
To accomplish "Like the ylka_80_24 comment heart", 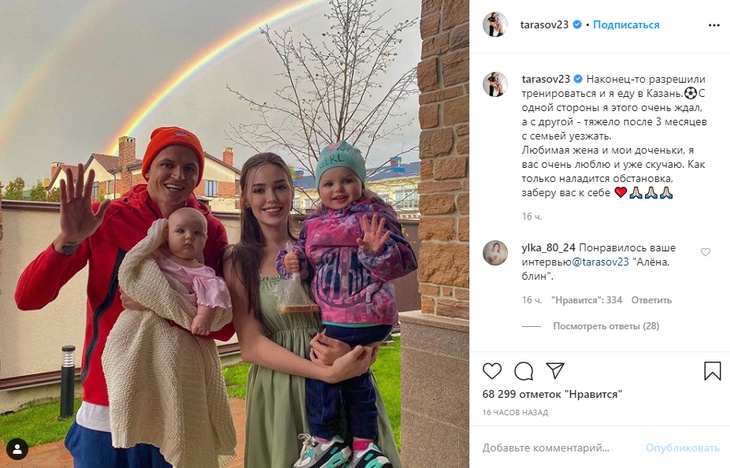I will pyautogui.click(x=705, y=252).
